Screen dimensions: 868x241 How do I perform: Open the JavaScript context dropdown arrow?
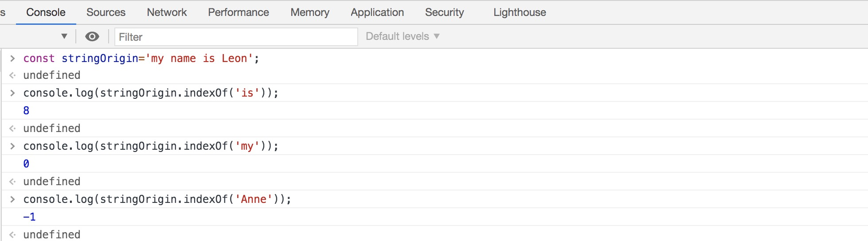point(64,36)
